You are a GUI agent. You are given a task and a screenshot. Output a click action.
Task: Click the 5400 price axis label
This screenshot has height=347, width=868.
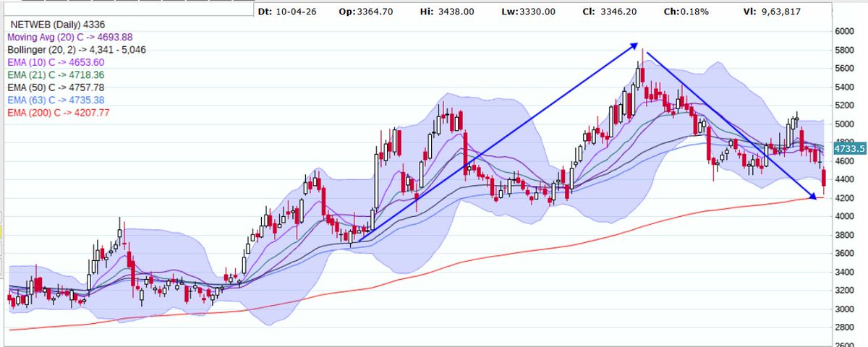click(845, 87)
